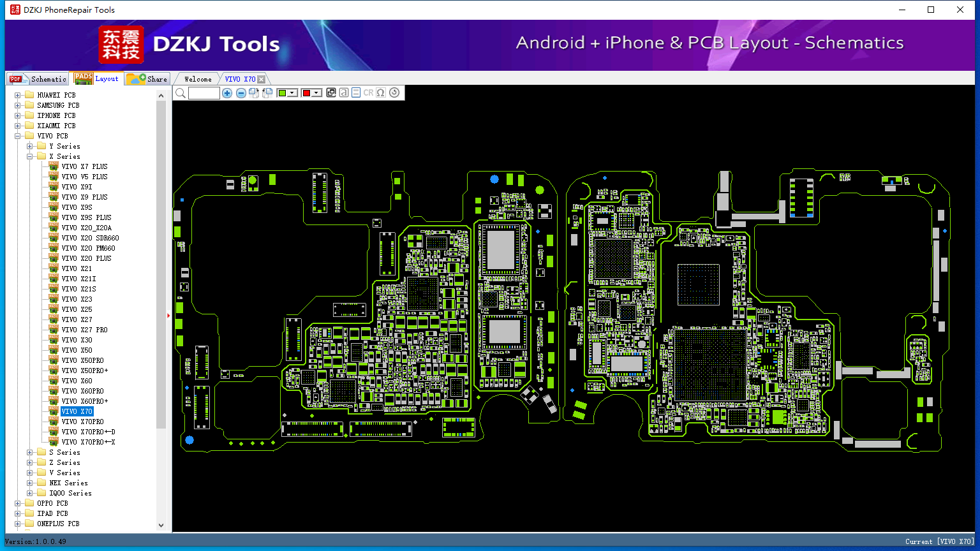This screenshot has width=980, height=551.
Task: Open VIVO X50PRO+ layout
Action: click(84, 371)
